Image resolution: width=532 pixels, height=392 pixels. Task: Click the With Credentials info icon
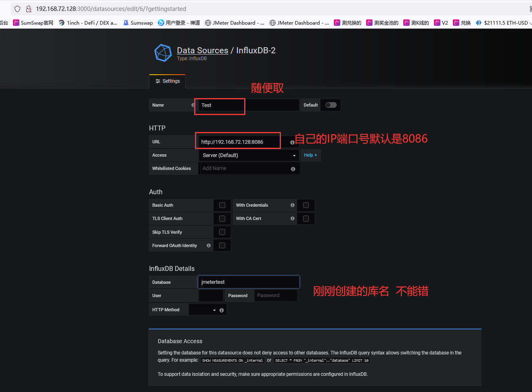[293, 205]
